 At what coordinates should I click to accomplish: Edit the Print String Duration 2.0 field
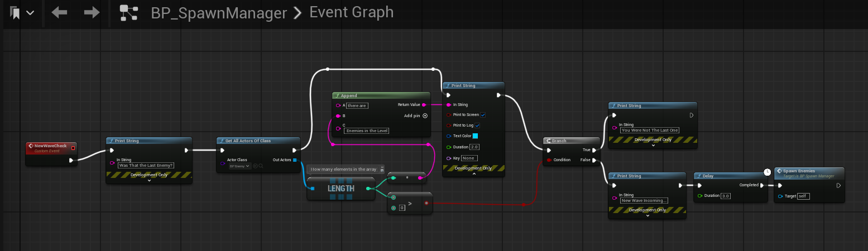pyautogui.click(x=474, y=147)
